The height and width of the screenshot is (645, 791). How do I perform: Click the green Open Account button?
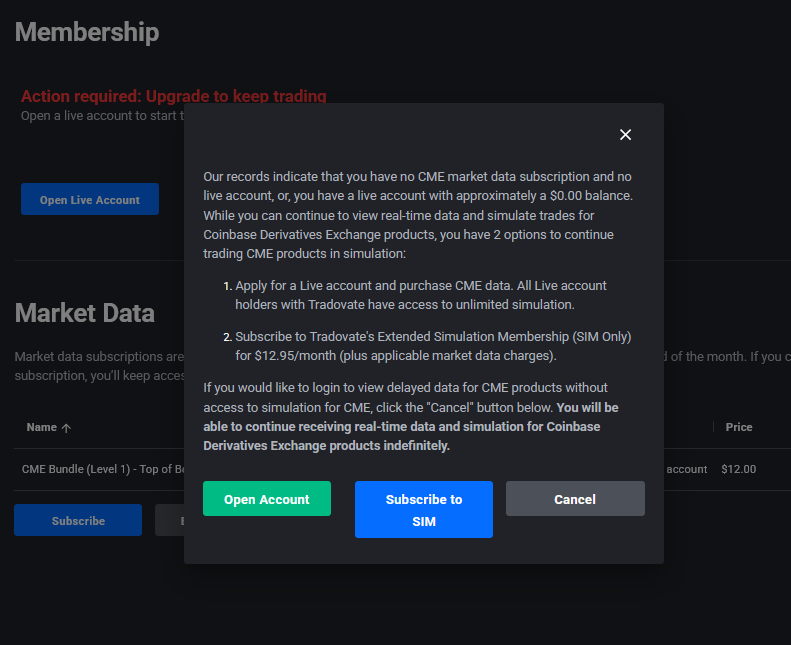[267, 499]
